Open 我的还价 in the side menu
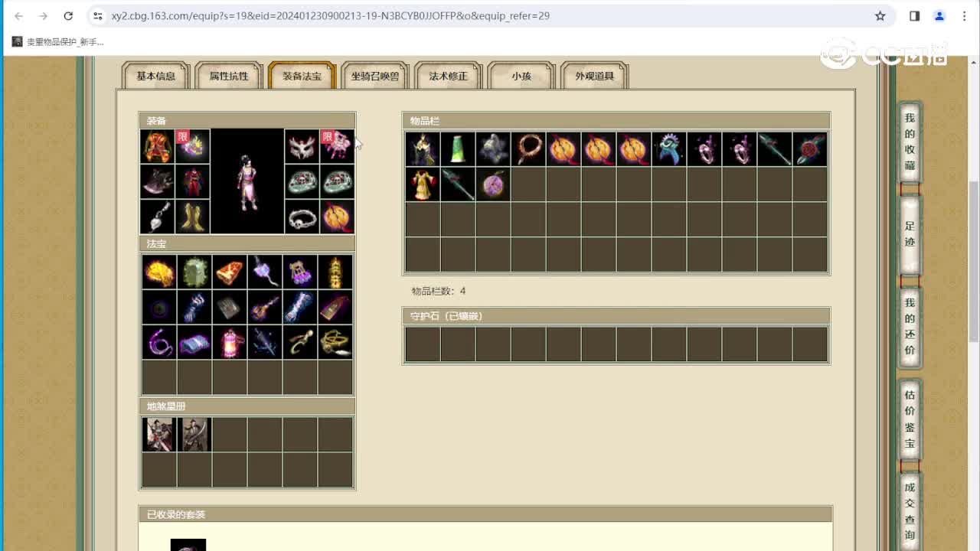980x551 pixels. (x=910, y=326)
